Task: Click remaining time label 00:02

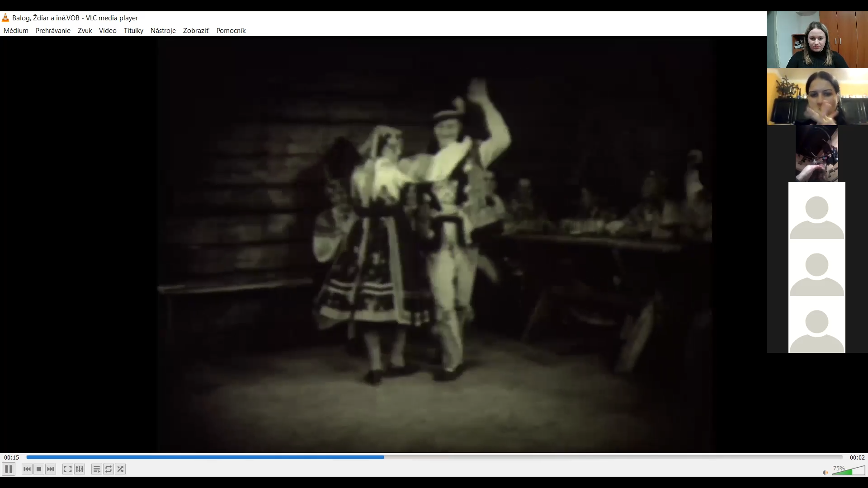Action: (x=857, y=457)
